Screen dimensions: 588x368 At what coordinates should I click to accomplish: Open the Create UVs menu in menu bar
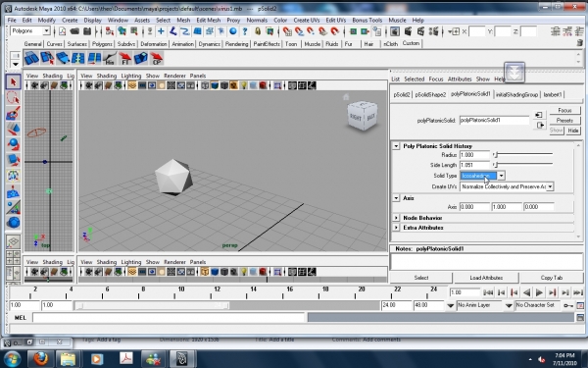[x=307, y=20]
